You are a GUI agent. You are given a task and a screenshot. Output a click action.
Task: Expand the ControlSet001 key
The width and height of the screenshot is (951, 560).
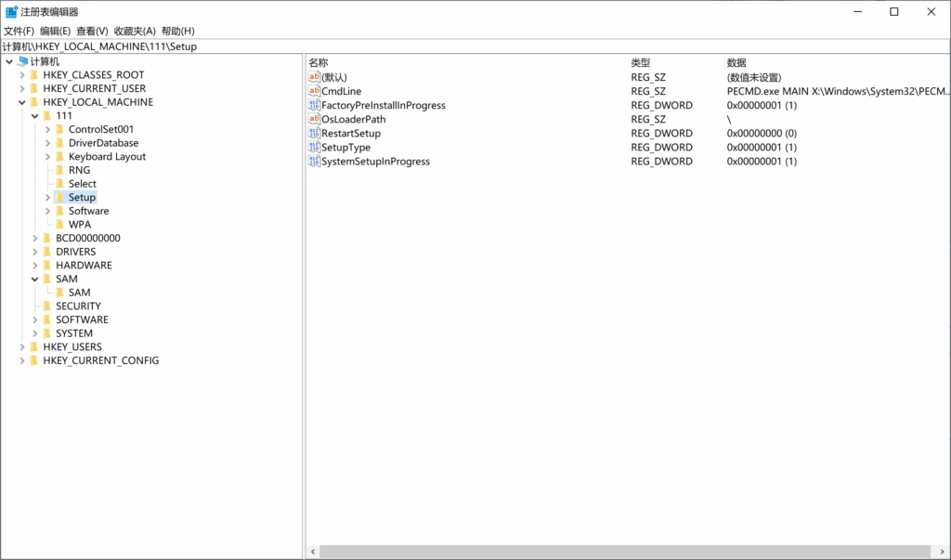[x=47, y=130]
